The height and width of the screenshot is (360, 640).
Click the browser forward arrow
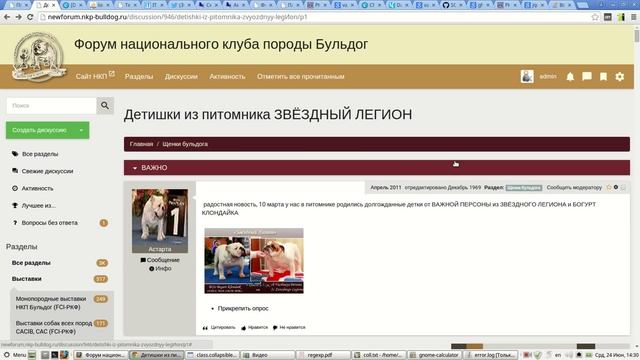click(x=19, y=17)
